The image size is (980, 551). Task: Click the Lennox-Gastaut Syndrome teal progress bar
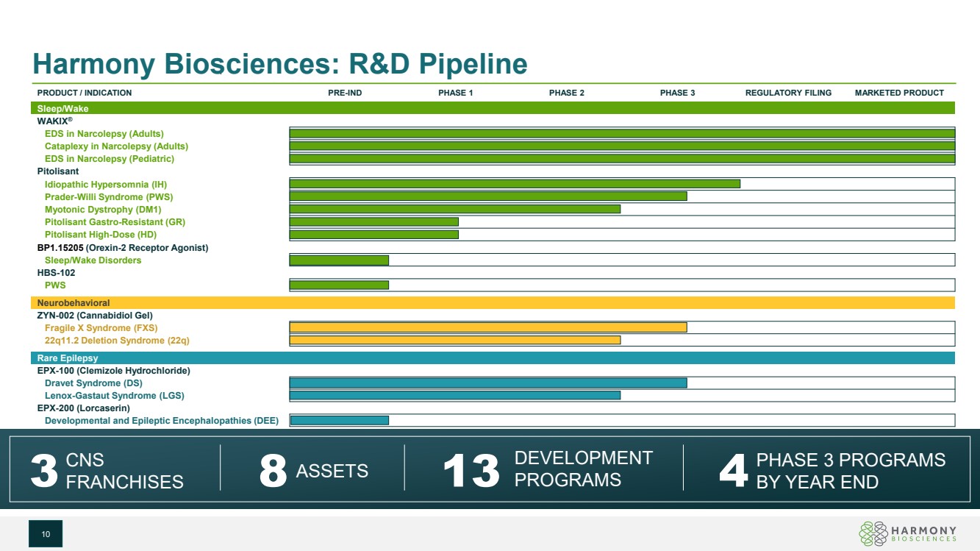pos(454,395)
